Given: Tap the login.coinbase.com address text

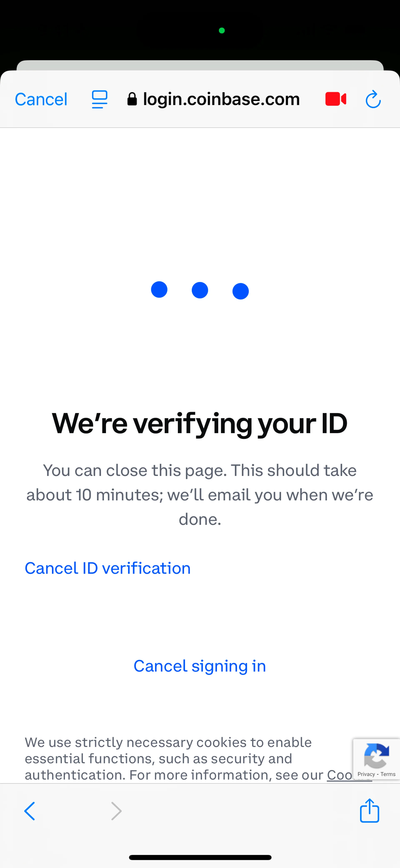Looking at the screenshot, I should 221,99.
